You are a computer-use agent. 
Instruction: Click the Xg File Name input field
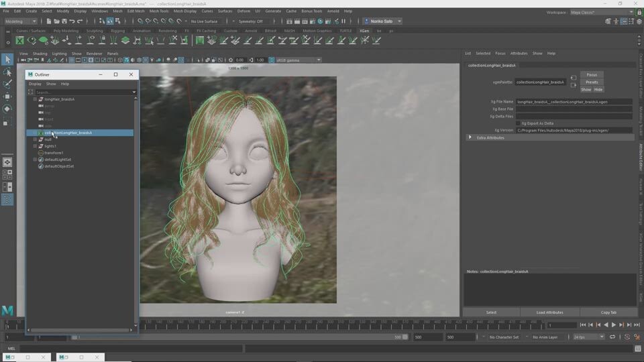[574, 102]
